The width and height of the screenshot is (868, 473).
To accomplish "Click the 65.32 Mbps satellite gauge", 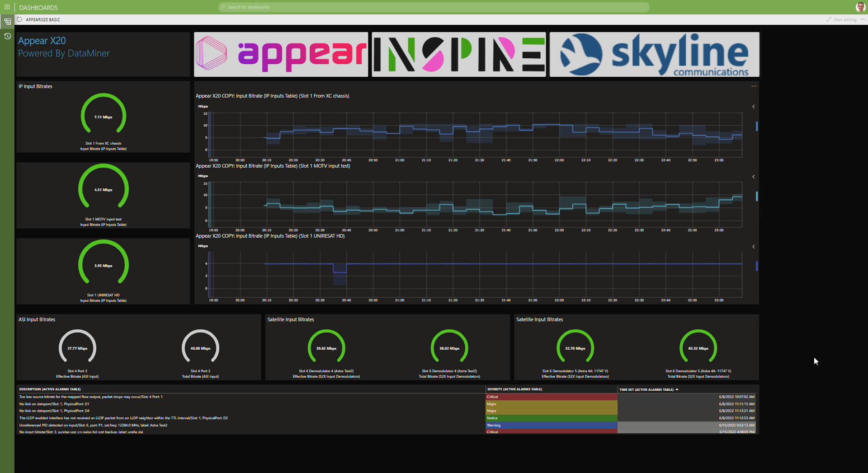I will (698, 347).
